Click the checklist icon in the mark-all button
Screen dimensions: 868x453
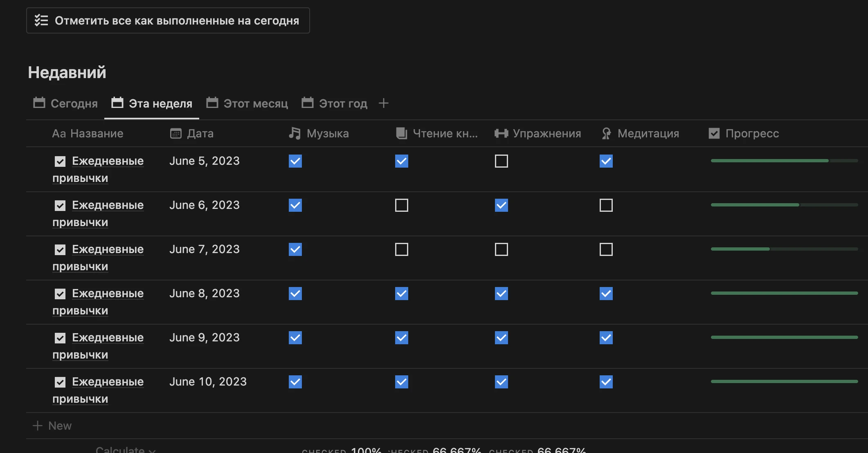pyautogui.click(x=41, y=20)
